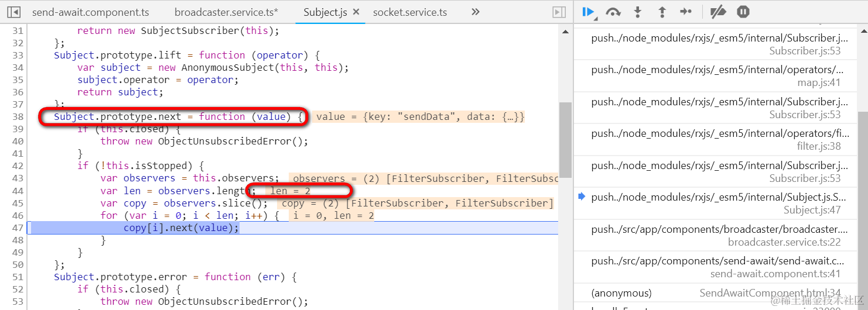Close the Subject.js tab

tap(356, 12)
